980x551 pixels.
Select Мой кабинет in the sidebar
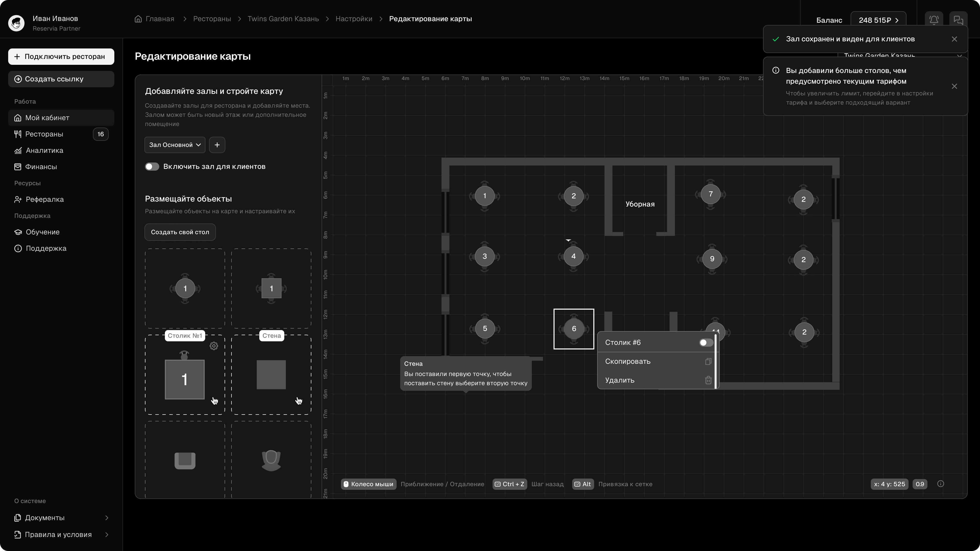(47, 118)
